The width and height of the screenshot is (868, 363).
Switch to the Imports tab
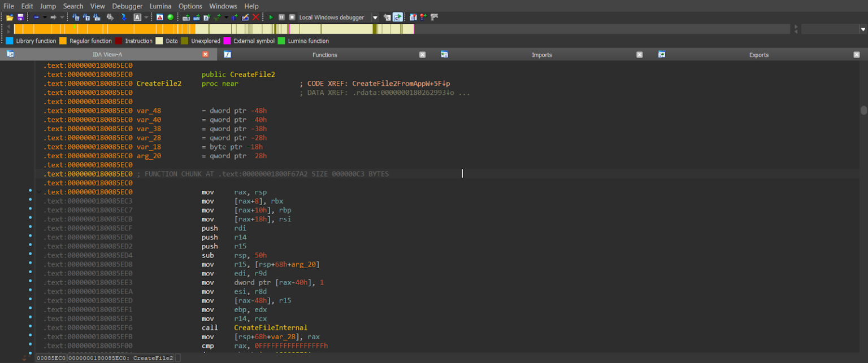coord(541,55)
